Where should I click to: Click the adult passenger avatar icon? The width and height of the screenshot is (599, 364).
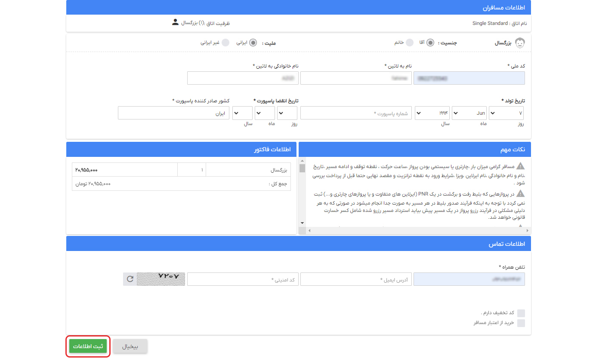pyautogui.click(x=520, y=43)
